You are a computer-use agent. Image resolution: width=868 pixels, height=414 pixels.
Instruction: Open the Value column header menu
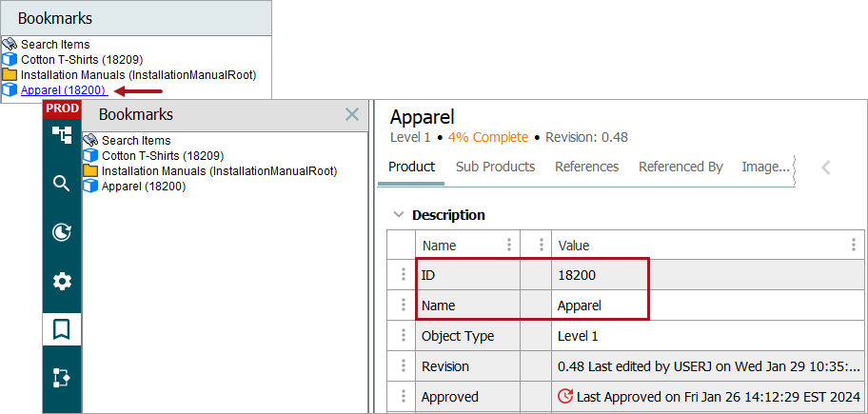852,246
